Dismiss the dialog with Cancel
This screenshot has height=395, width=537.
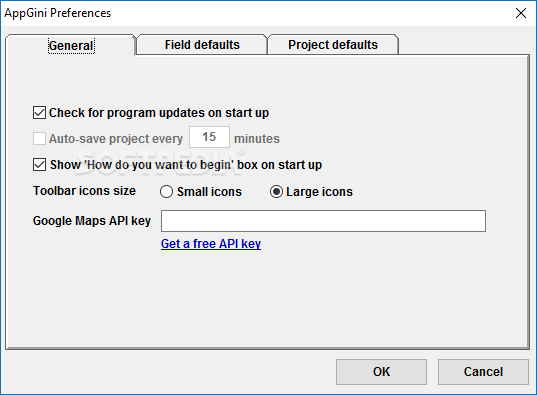click(483, 372)
